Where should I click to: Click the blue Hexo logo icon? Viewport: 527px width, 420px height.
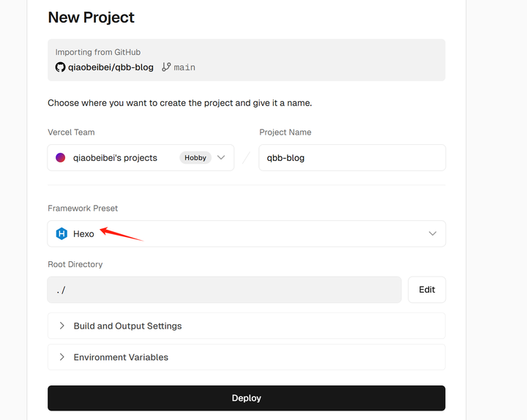tap(61, 234)
